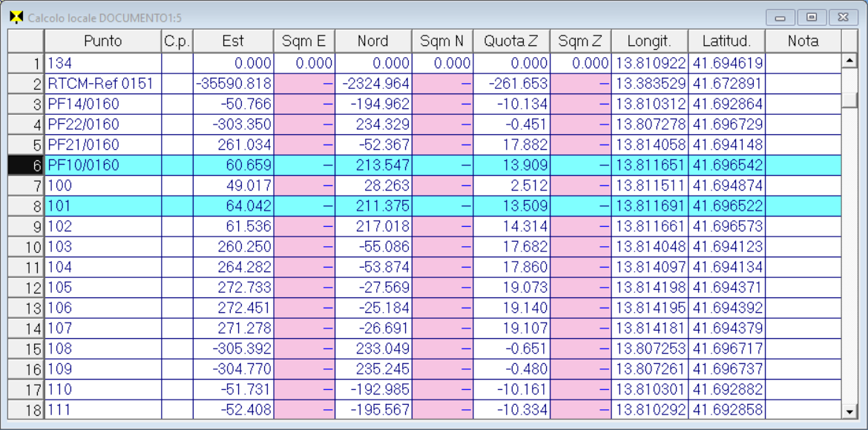This screenshot has width=868, height=430.
Task: Click the PF10/0160 point name cell
Action: point(102,165)
